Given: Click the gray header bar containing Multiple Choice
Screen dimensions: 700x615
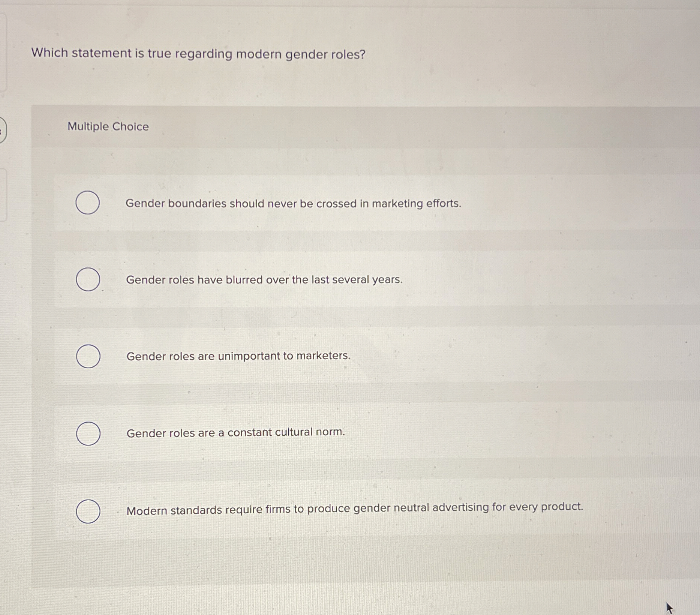Looking at the screenshot, I should (356, 127).
